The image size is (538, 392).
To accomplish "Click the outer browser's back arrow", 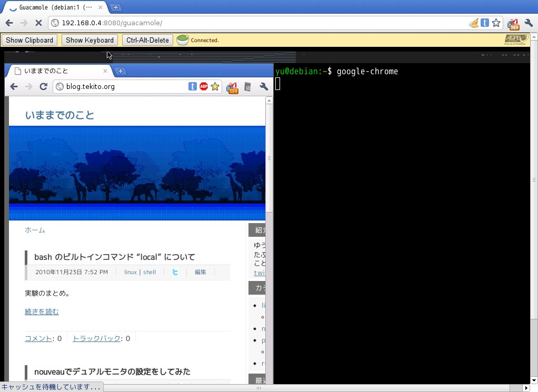I will click(9, 23).
